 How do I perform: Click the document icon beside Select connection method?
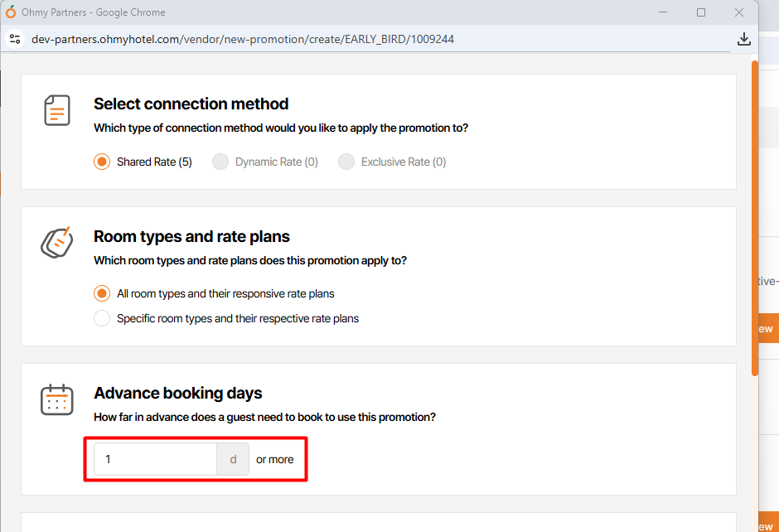pos(57,110)
